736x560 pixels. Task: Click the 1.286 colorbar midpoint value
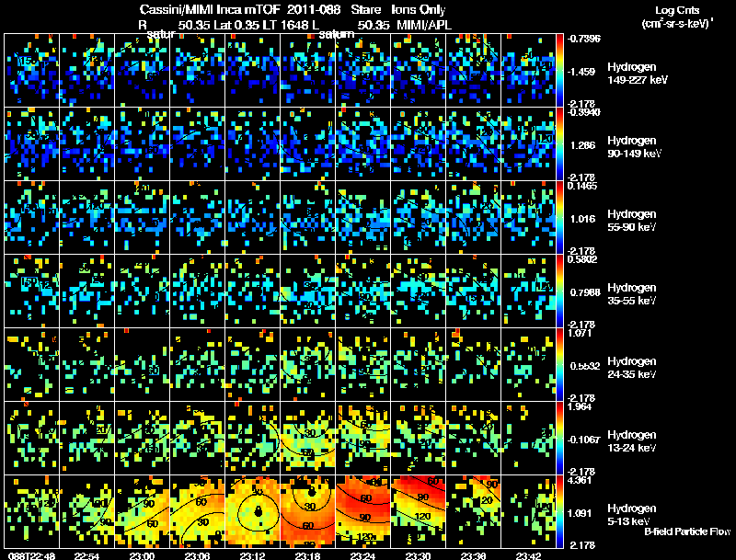click(x=582, y=145)
